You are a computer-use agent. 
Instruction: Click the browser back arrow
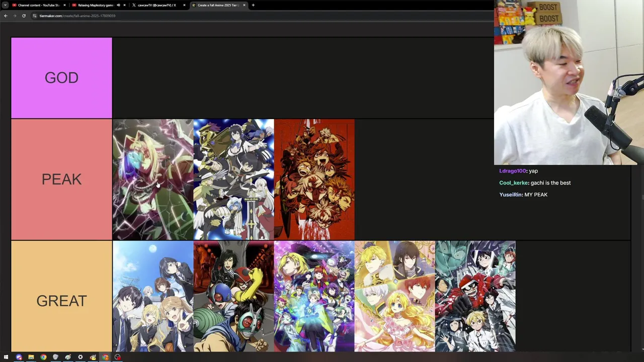click(6, 16)
